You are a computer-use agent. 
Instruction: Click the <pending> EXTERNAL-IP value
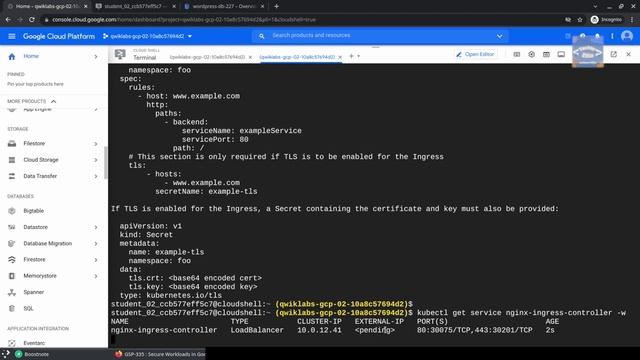(x=375, y=330)
